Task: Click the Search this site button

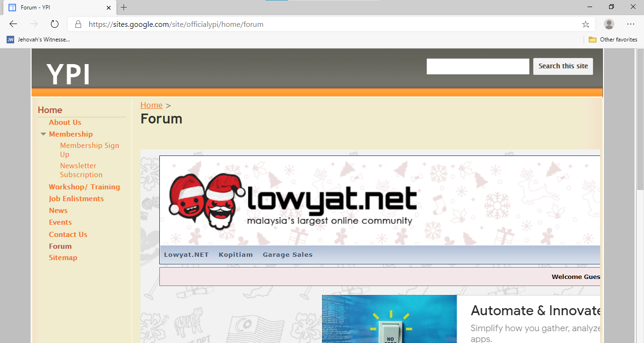Action: tap(563, 66)
